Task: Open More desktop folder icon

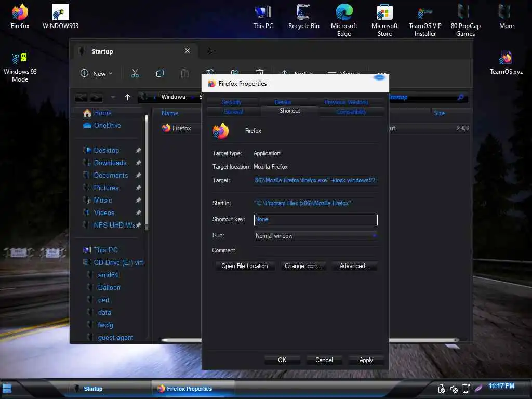Action: pos(506,16)
